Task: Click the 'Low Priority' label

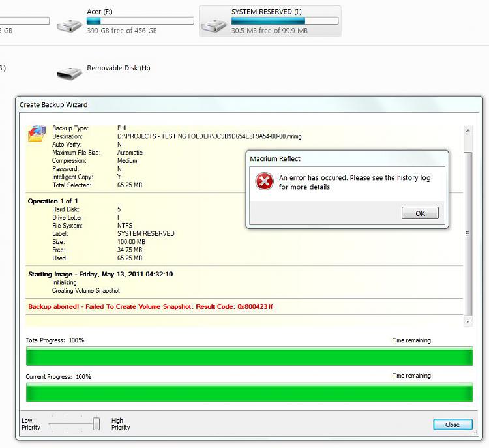Action: (x=31, y=424)
